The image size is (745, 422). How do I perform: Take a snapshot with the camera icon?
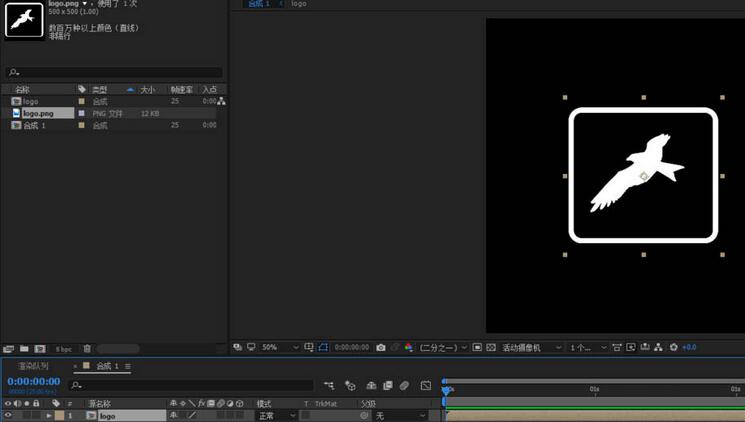[381, 347]
